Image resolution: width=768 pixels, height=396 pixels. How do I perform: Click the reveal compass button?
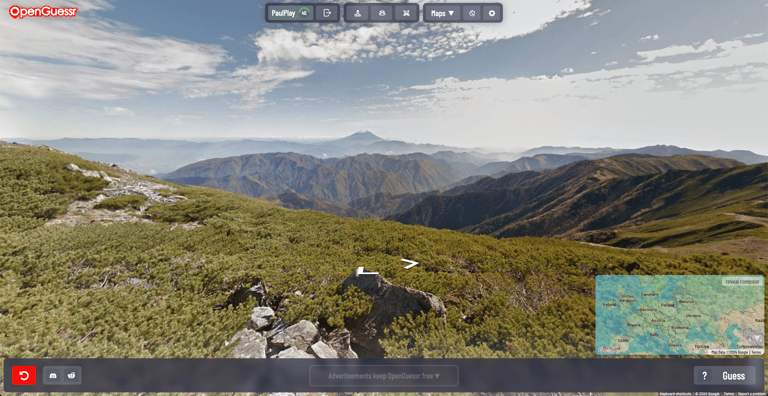[x=742, y=281]
